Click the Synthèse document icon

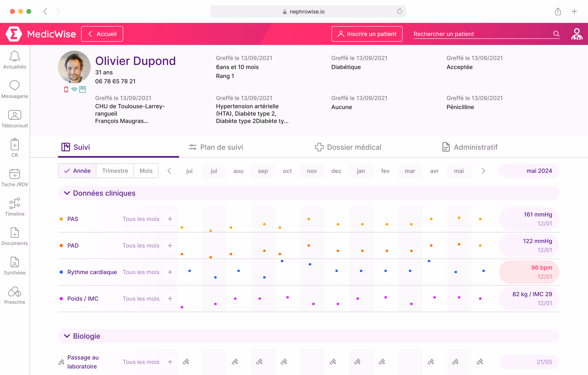[14, 262]
